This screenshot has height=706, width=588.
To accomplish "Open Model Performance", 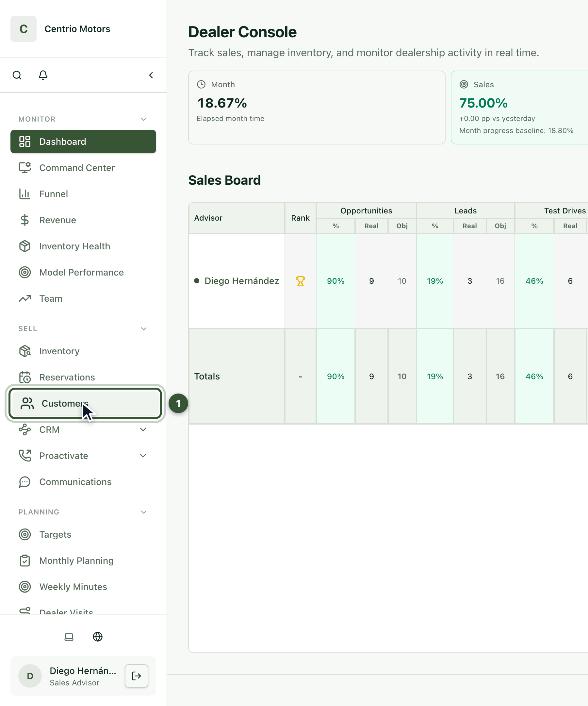I will point(83,272).
